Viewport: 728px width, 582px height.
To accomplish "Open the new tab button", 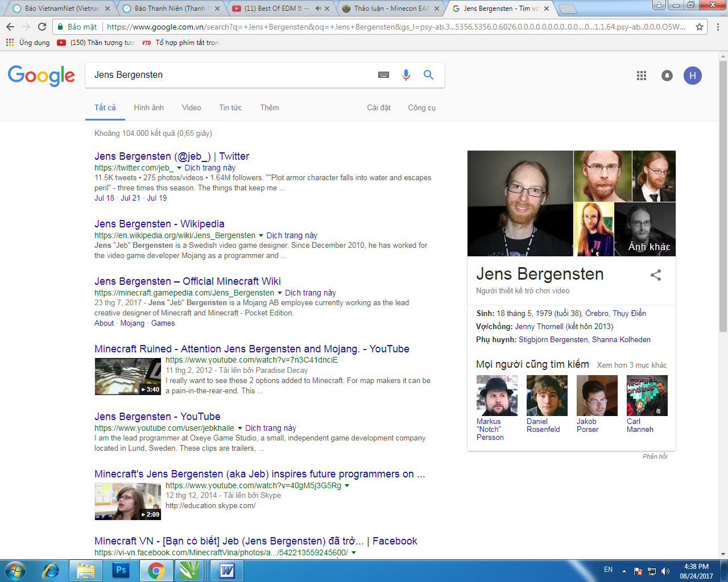I will pos(567,9).
